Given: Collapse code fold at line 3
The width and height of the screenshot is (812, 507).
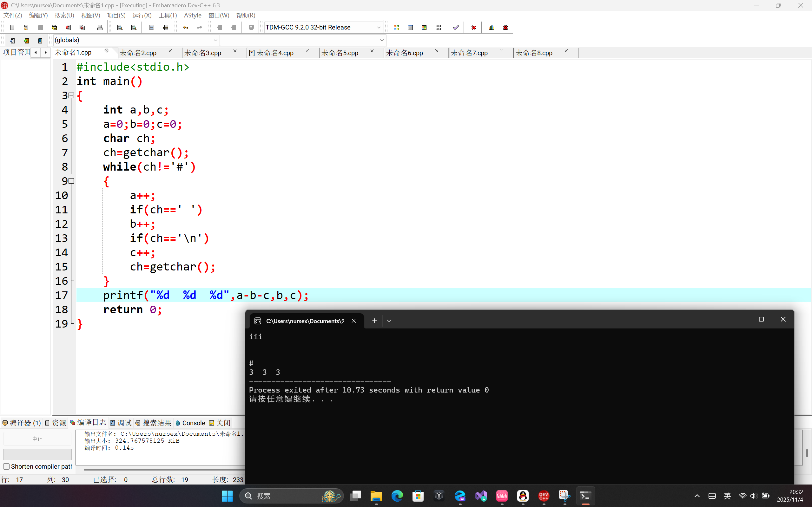Looking at the screenshot, I should (x=71, y=95).
